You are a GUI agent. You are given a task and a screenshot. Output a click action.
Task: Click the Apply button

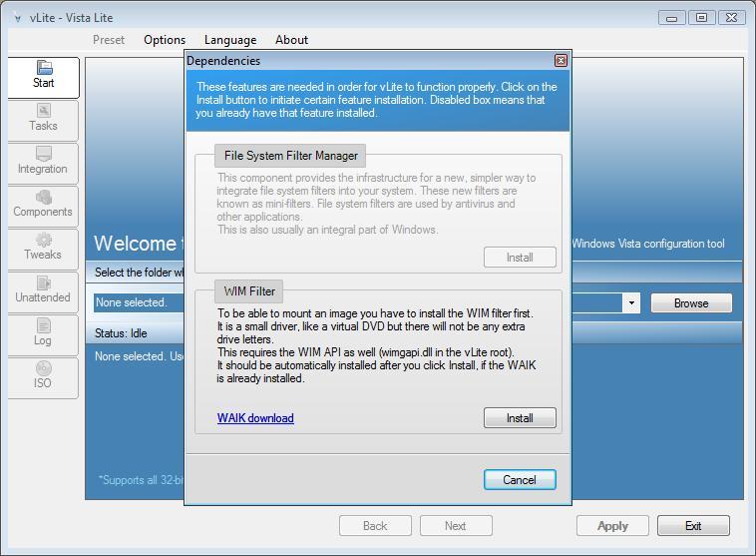(612, 526)
